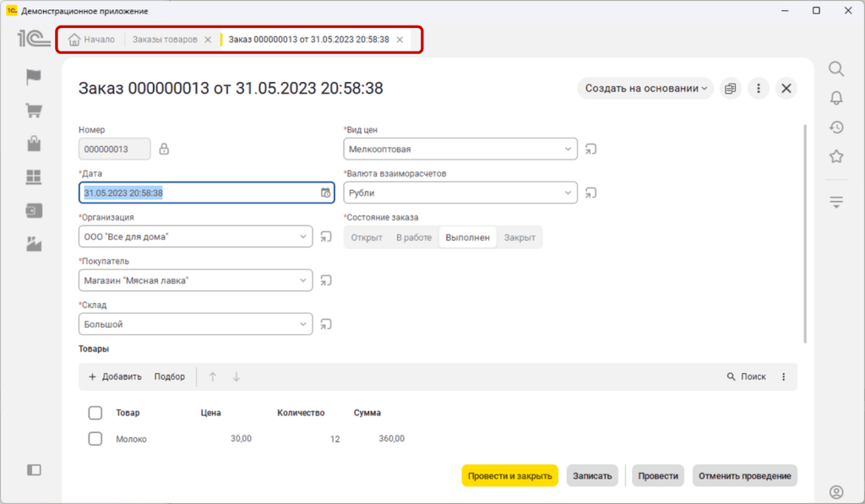The image size is (865, 504).
Task: Expand the Валюта взаиморасчетов dropdown
Action: [568, 193]
